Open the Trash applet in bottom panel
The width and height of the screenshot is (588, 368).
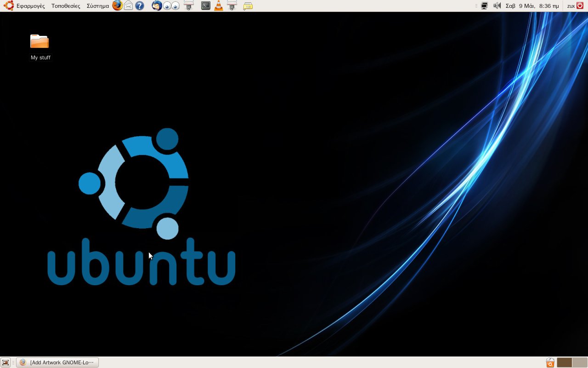[x=550, y=362]
